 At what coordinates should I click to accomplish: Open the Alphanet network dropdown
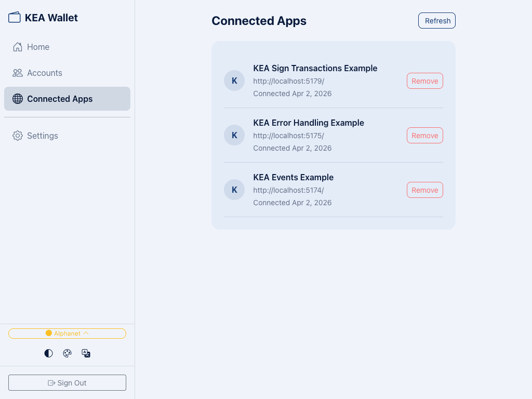point(67,333)
